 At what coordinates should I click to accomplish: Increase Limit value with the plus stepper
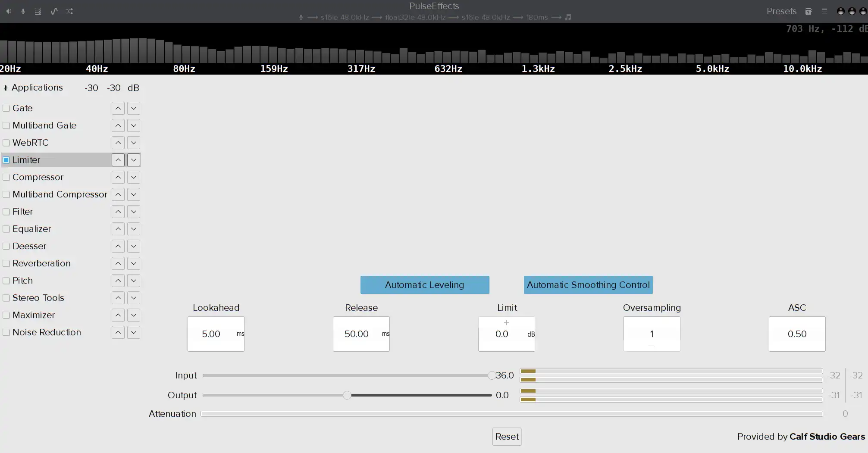tap(506, 322)
